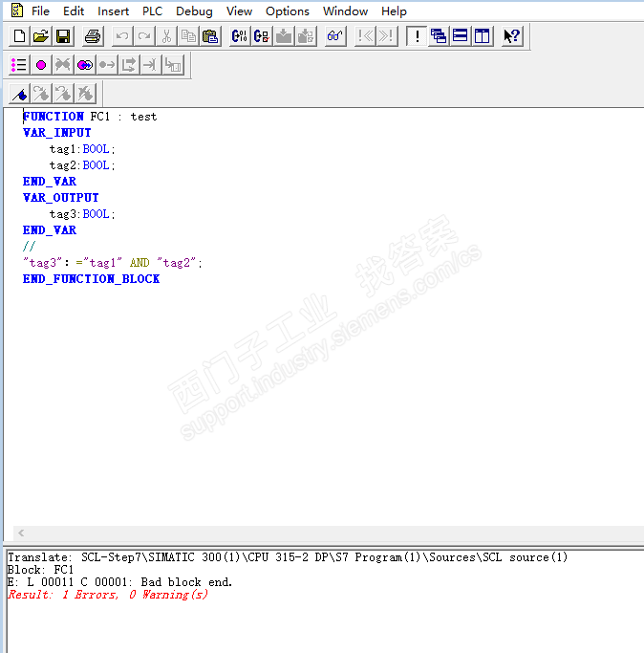
Task: Save the SCL source with floppy icon
Action: click(63, 36)
